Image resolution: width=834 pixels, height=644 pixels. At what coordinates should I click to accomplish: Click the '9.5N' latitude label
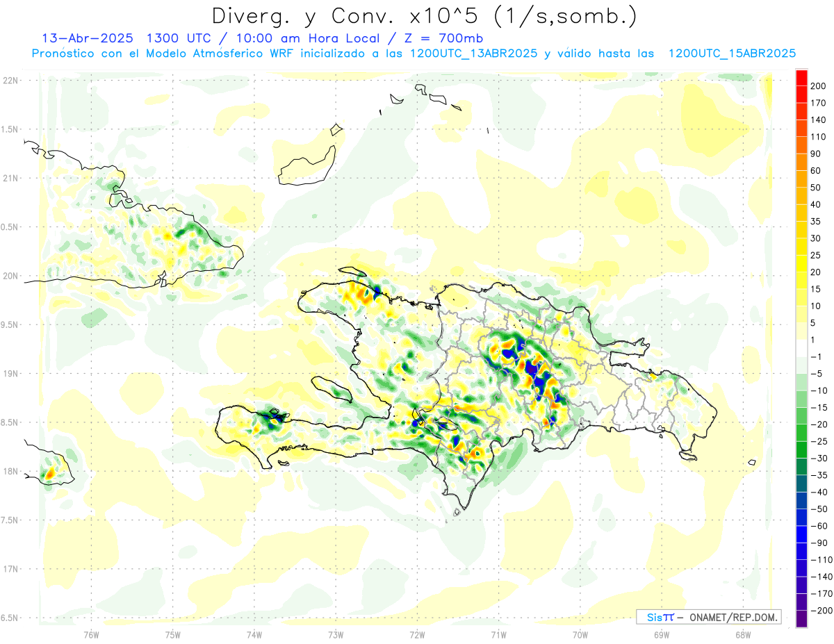click(9, 324)
